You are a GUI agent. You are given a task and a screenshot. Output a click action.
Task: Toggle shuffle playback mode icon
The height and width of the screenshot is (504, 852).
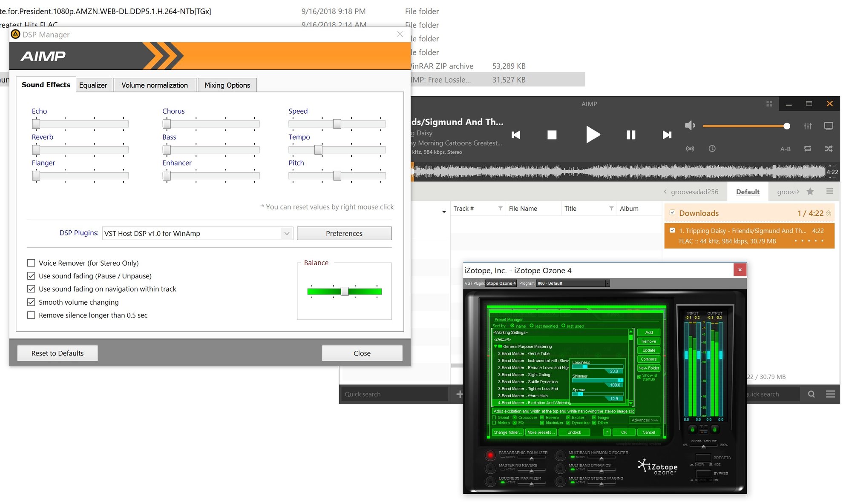[828, 149]
